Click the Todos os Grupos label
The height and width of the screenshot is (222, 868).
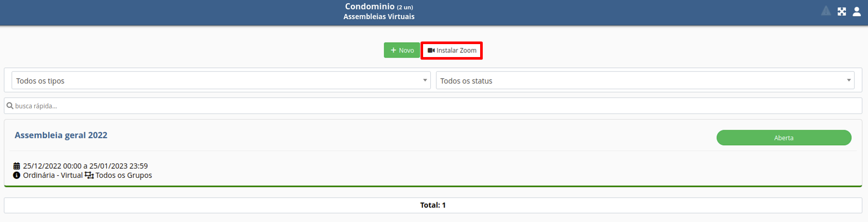click(x=124, y=175)
